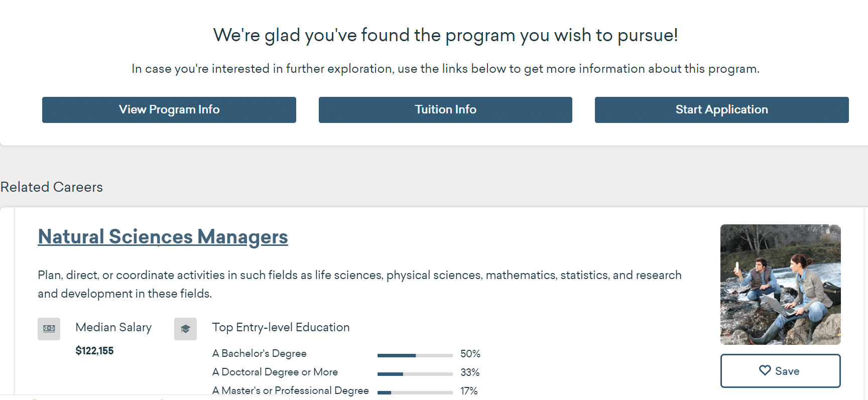This screenshot has width=868, height=400.
Task: Click the $122,155 salary figure
Action: pyautogui.click(x=94, y=351)
